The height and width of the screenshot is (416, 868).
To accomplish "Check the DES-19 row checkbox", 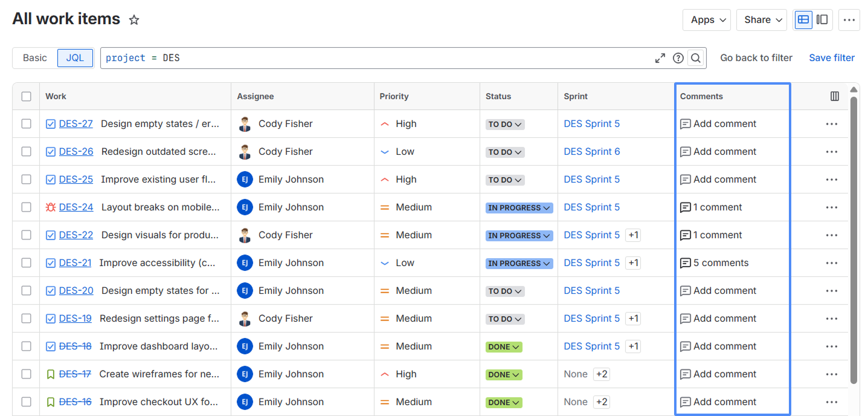I will [x=26, y=319].
